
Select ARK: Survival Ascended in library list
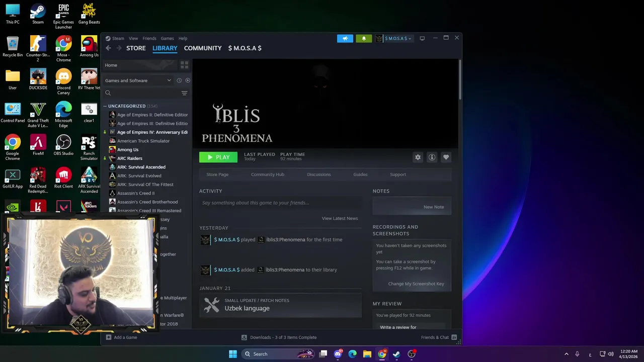141,167
